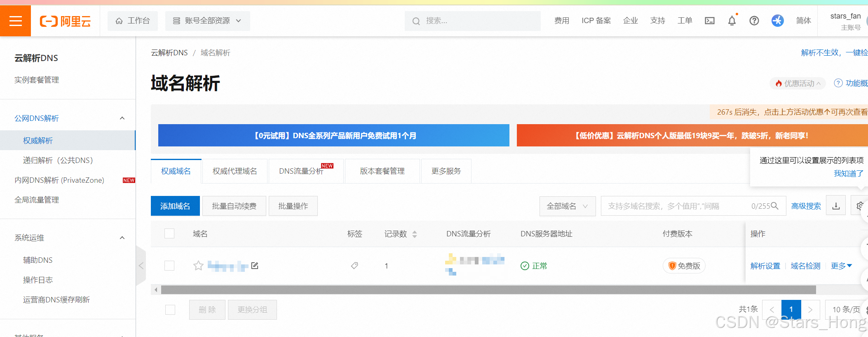
Task: Click 高级搜索 link
Action: click(x=806, y=206)
